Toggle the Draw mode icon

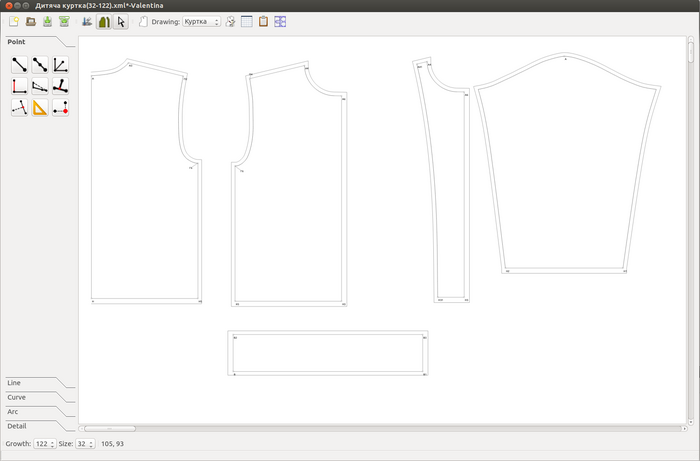[x=86, y=21]
